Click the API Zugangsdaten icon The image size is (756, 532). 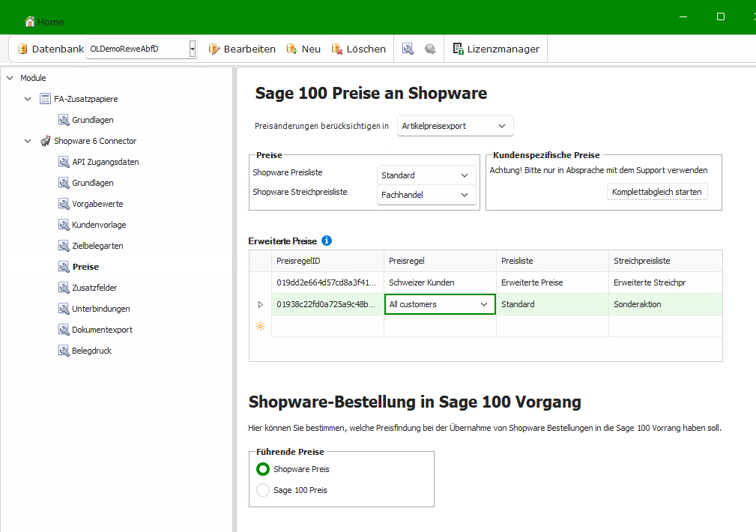64,162
